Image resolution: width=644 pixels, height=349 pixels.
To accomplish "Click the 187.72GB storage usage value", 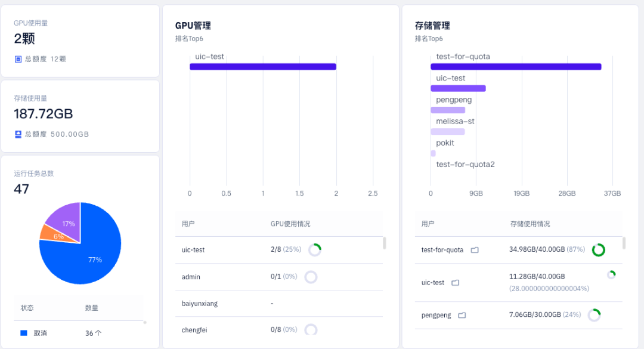I will click(43, 114).
